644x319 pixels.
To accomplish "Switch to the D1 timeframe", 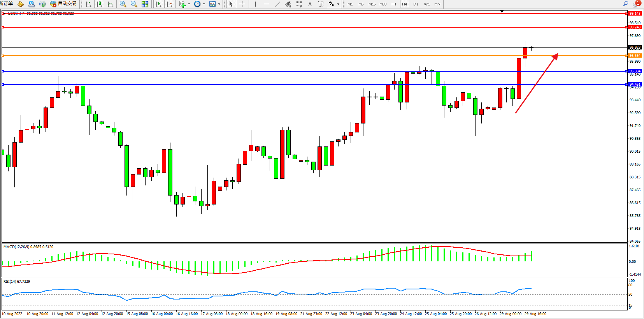I will [x=416, y=4].
